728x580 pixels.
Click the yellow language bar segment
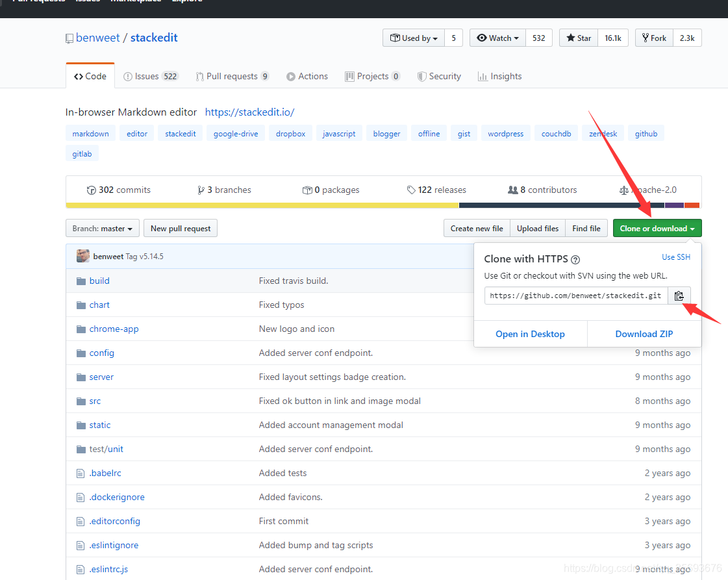point(262,205)
